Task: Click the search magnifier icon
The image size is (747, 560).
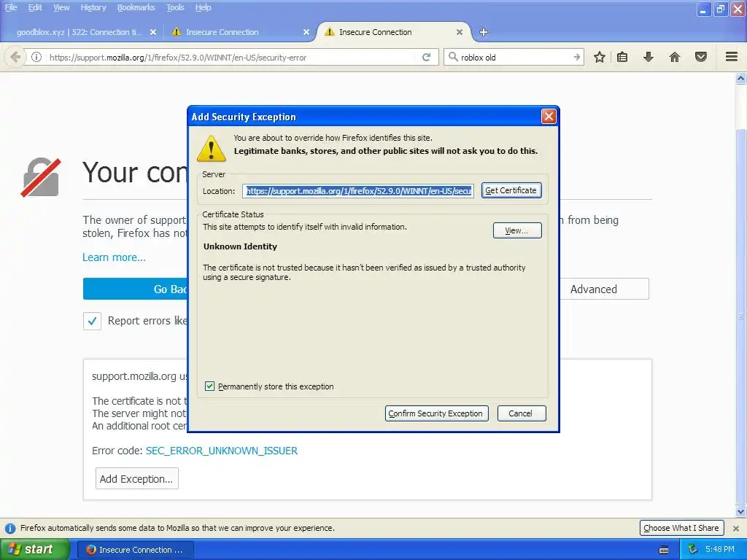Action: point(453,57)
